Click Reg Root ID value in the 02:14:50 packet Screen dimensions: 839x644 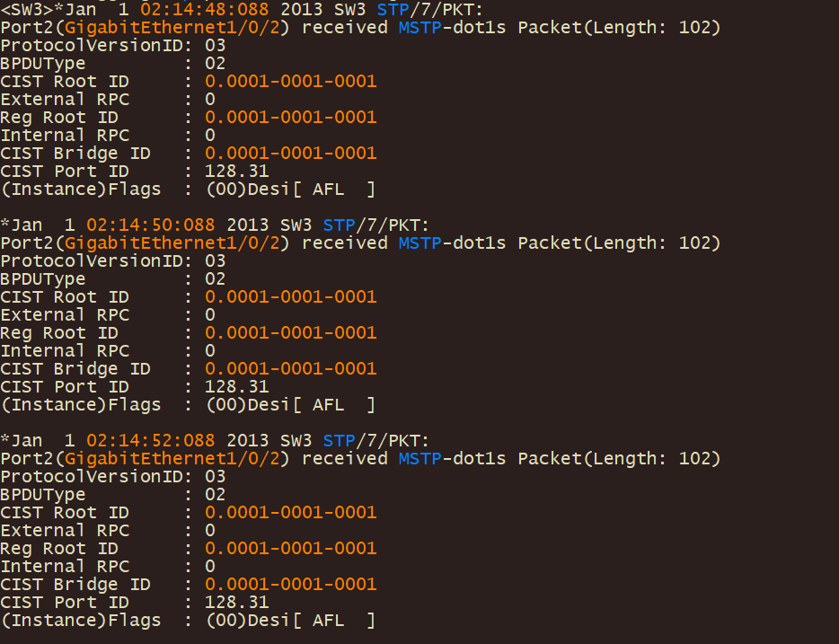tap(290, 333)
